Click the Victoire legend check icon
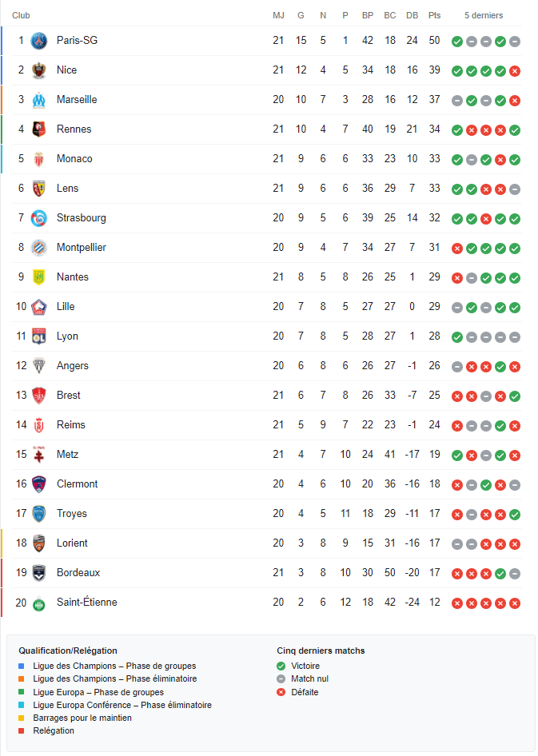 click(281, 666)
